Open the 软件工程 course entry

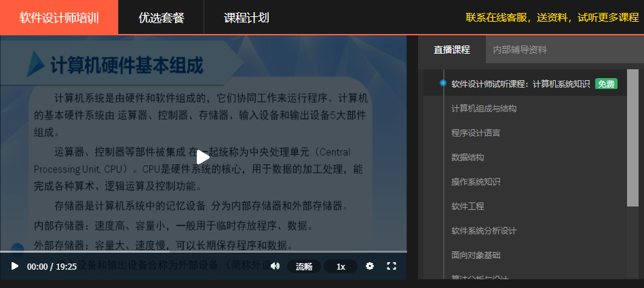(x=468, y=206)
